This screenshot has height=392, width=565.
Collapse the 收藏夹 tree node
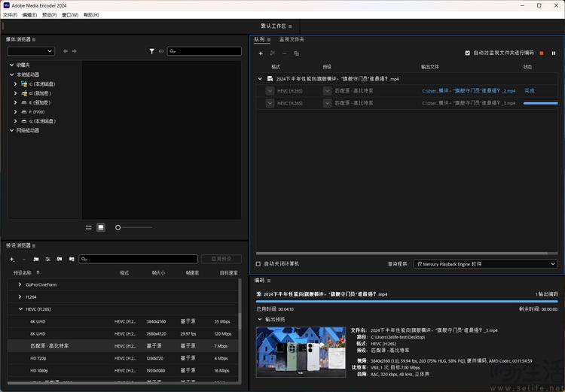12,65
